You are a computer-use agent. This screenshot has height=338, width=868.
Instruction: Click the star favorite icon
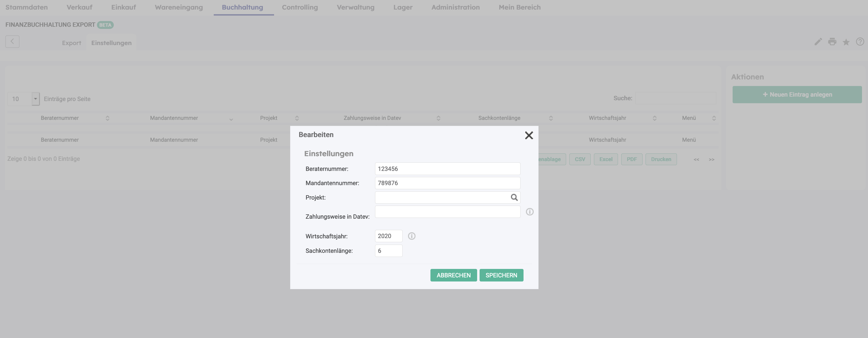(846, 42)
